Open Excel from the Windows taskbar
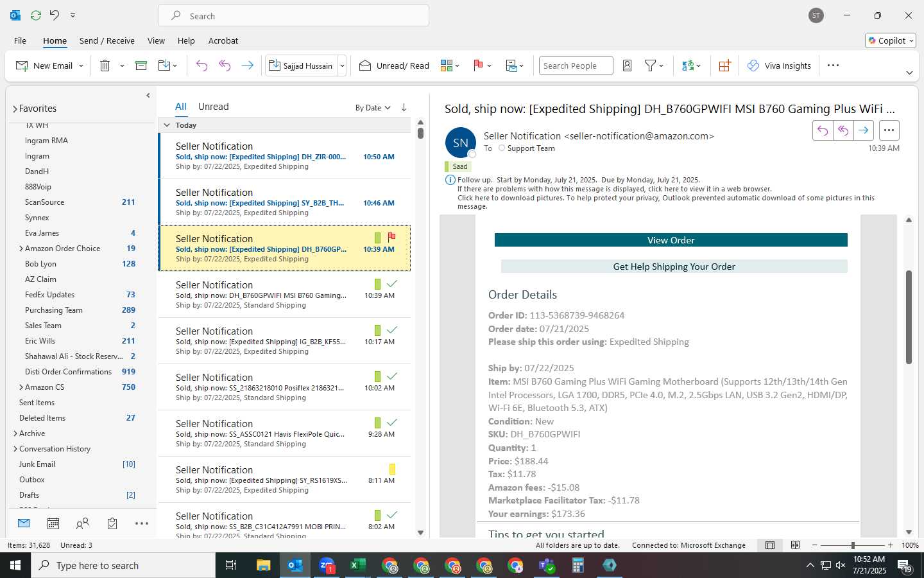This screenshot has height=578, width=924. pyautogui.click(x=357, y=565)
